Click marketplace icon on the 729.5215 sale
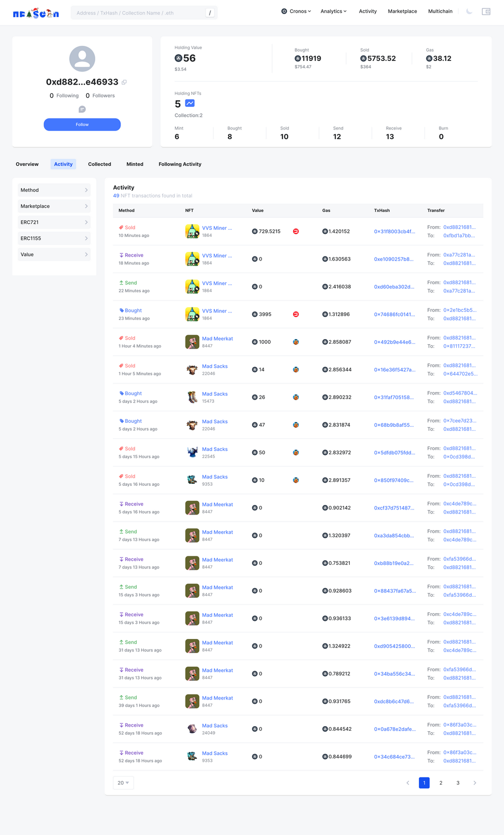Image resolution: width=504 pixels, height=835 pixels. pos(296,231)
